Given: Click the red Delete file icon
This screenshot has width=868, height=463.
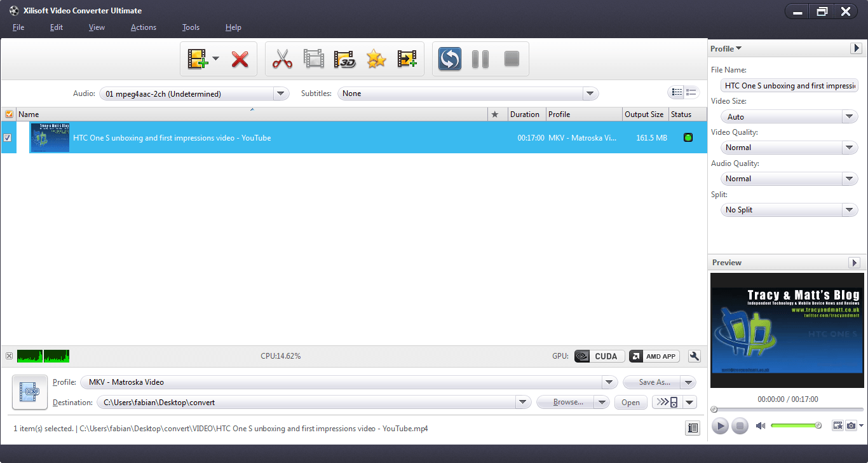Looking at the screenshot, I should pyautogui.click(x=240, y=59).
